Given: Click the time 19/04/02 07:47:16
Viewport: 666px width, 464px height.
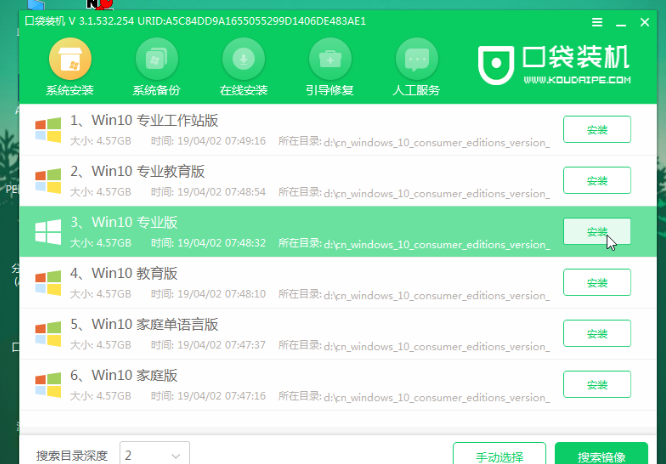Looking at the screenshot, I should point(221,396).
